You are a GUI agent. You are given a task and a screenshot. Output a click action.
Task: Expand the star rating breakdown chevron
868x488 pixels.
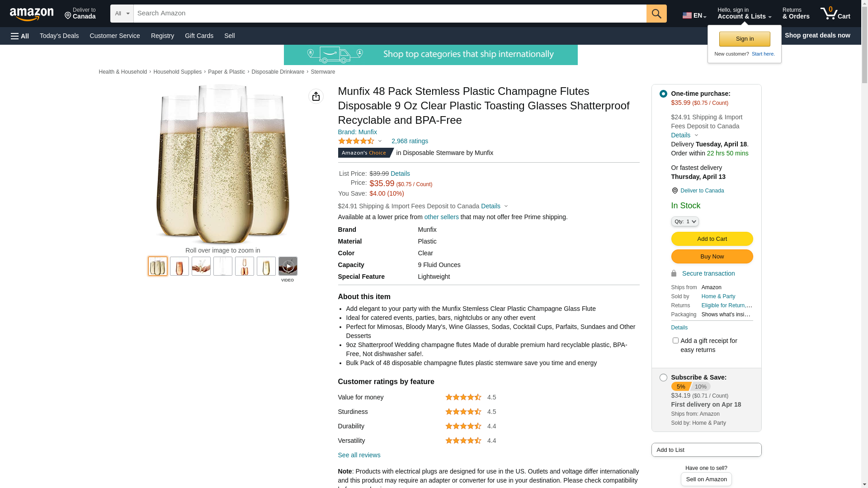tap(380, 141)
